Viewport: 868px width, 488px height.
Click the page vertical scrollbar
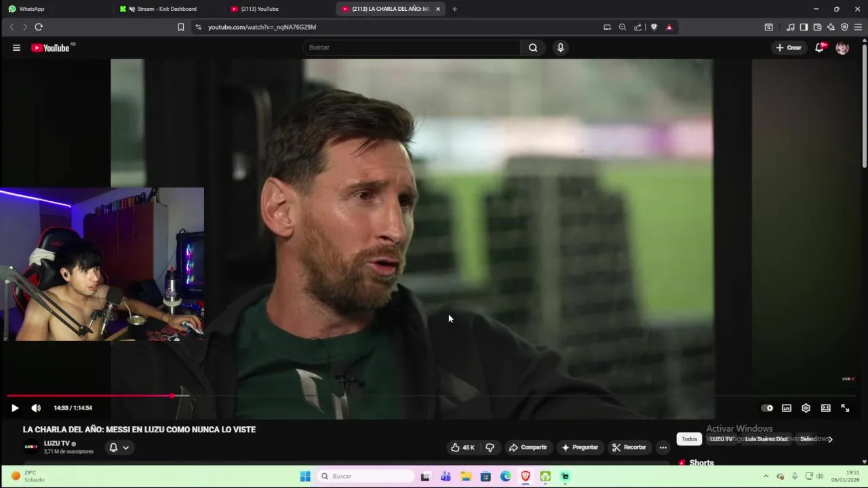click(x=864, y=105)
